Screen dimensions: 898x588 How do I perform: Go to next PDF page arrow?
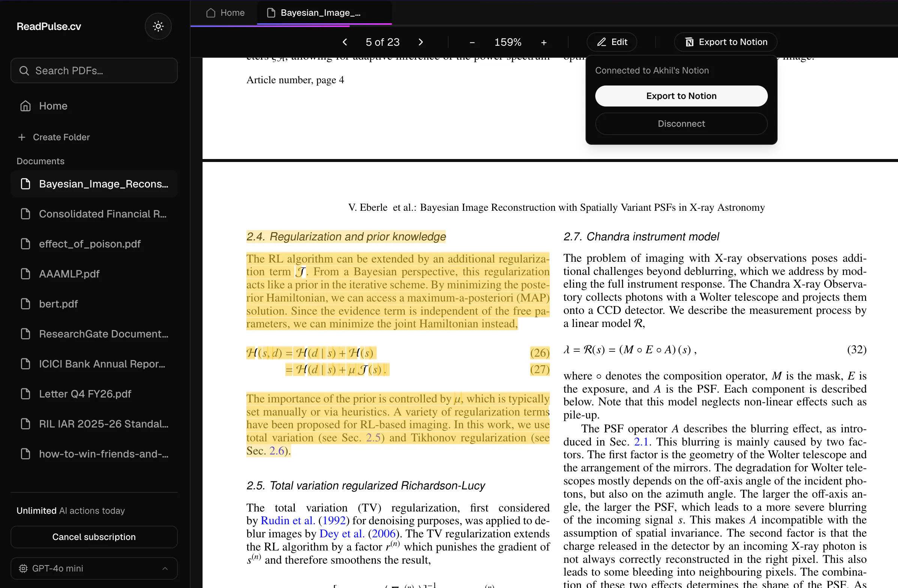(421, 42)
